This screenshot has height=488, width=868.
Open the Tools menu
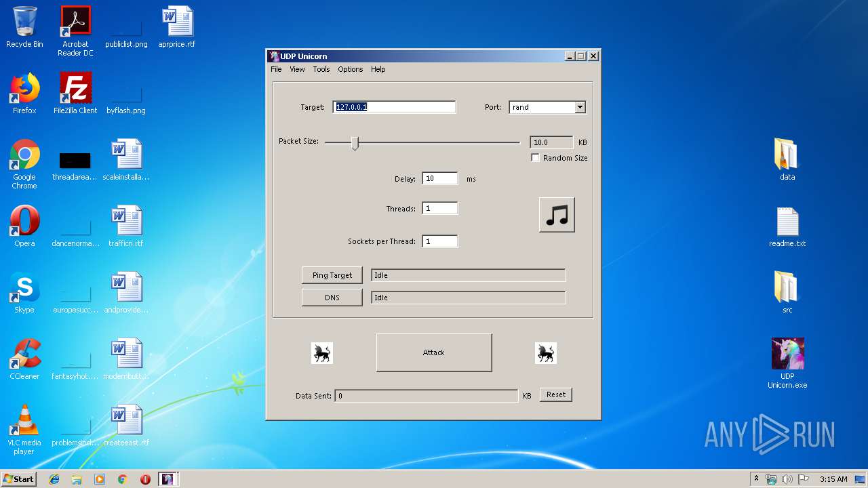coord(321,69)
